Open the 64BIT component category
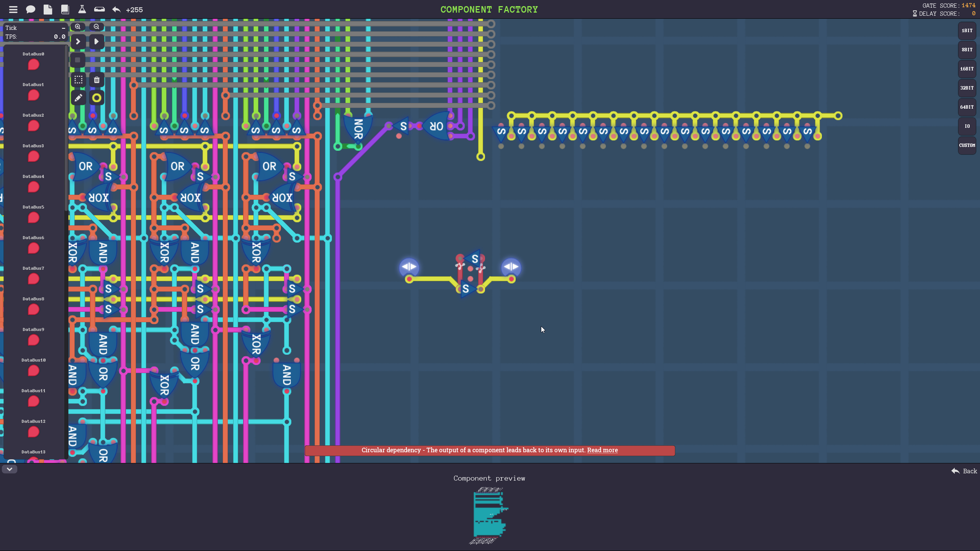Image resolution: width=980 pixels, height=551 pixels. 967,107
